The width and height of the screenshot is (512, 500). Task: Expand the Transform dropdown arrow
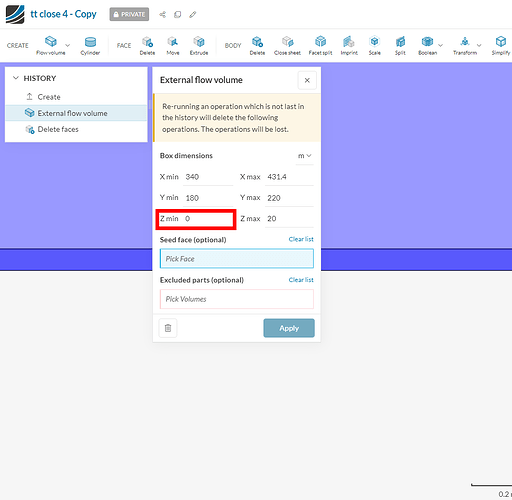click(479, 45)
